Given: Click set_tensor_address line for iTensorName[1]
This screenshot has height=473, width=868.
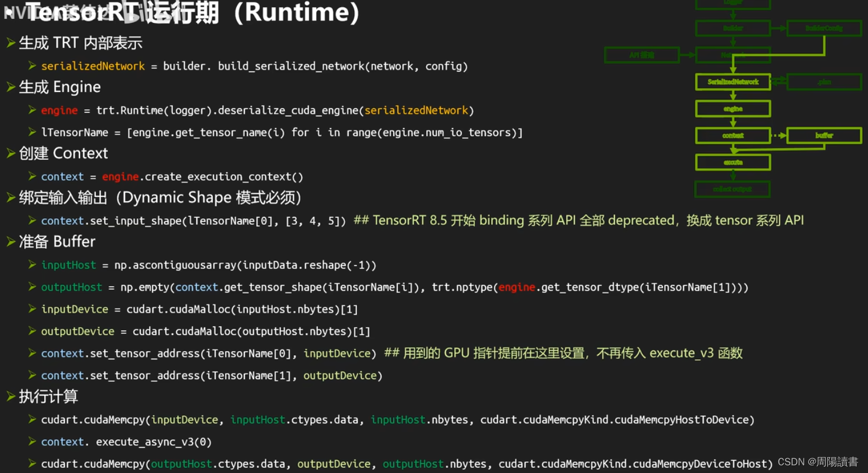Looking at the screenshot, I should tap(212, 376).
